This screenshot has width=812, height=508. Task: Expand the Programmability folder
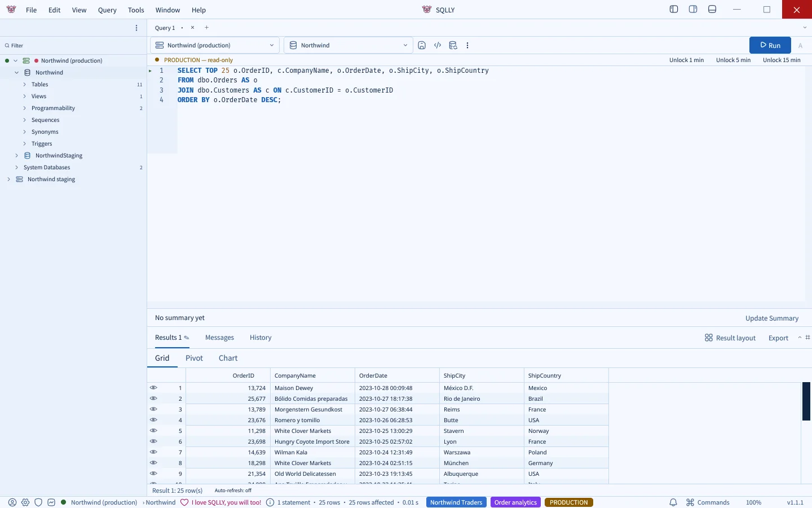point(24,108)
